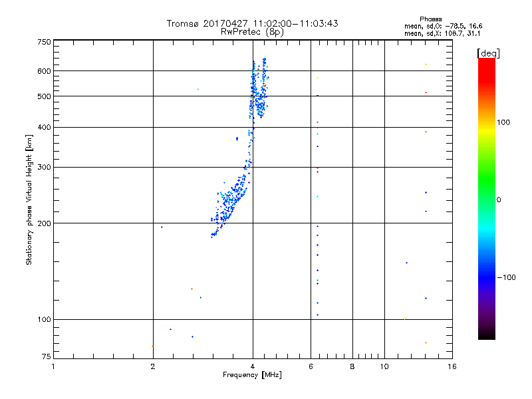Click the '750' height axis tick label
This screenshot has width=532, height=399.
pyautogui.click(x=44, y=42)
